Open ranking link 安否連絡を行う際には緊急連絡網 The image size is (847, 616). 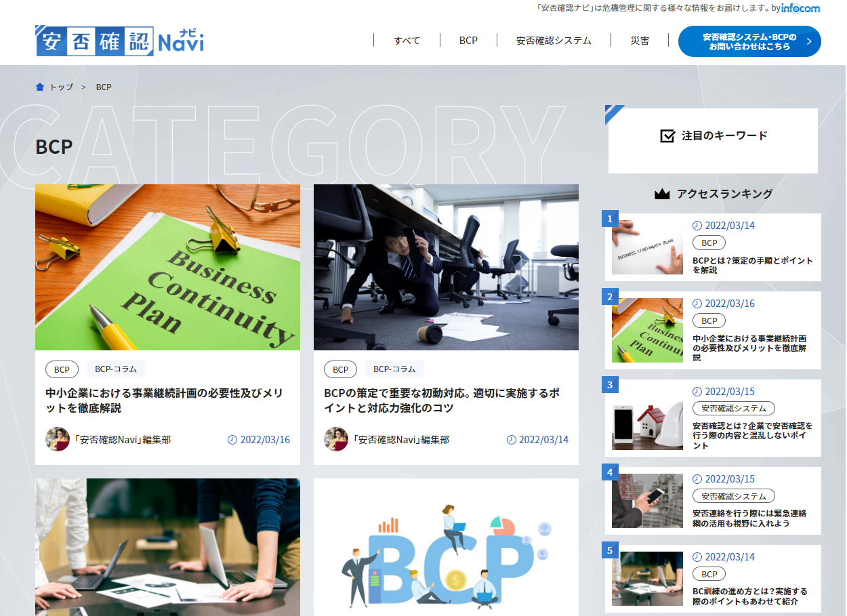[749, 518]
